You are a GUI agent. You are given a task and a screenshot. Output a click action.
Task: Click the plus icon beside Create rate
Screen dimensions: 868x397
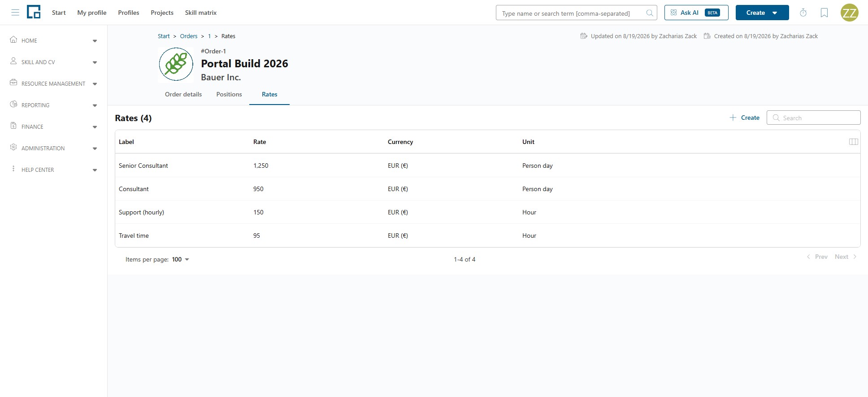click(x=733, y=118)
